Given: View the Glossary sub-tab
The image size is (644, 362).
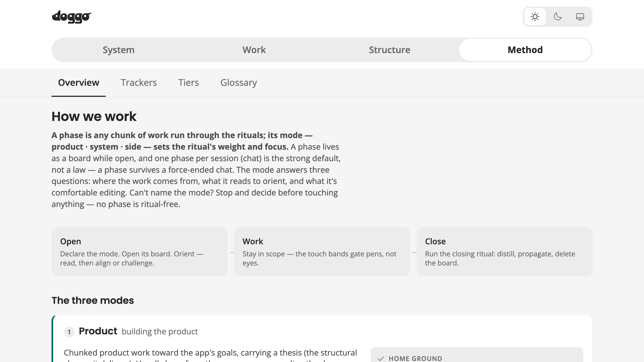Looking at the screenshot, I should coord(239,83).
